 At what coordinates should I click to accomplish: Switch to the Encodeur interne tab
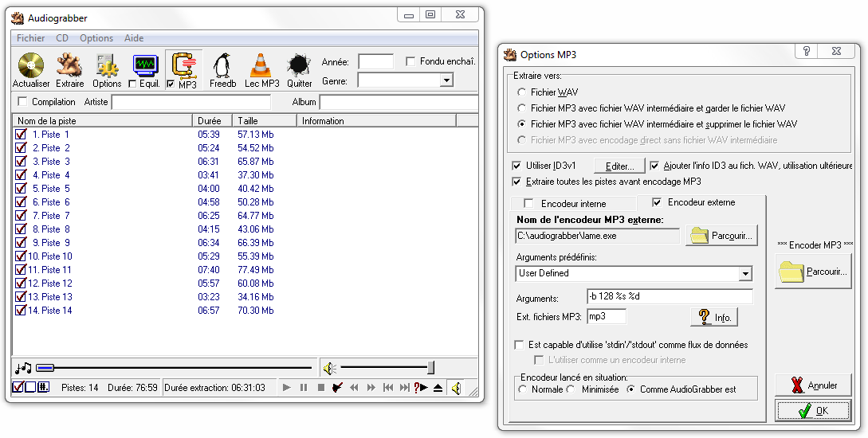point(573,204)
